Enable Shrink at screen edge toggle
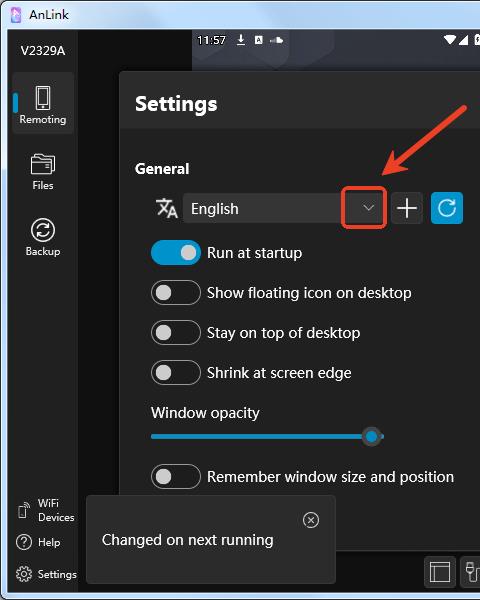 click(176, 372)
